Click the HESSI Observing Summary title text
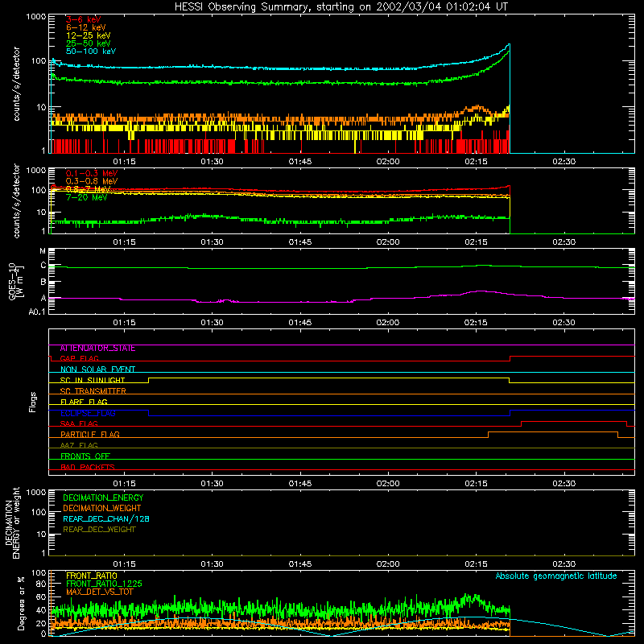This screenshot has height=644, width=644. (x=341, y=6)
